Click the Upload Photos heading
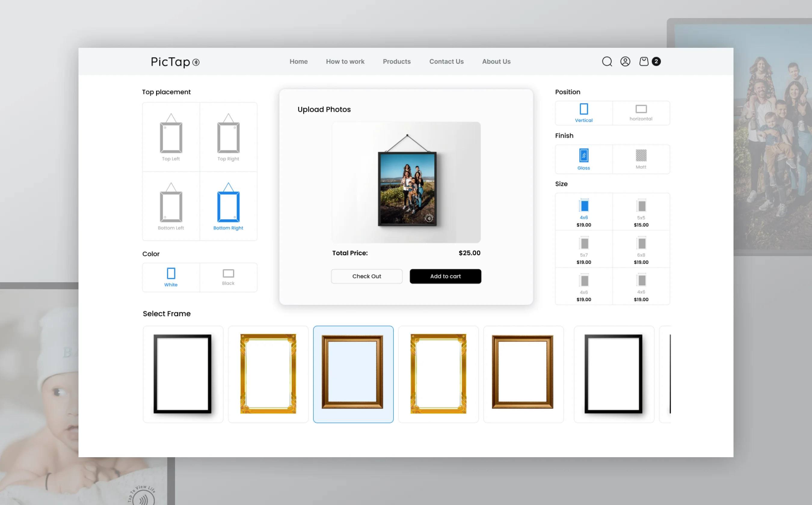 [324, 109]
